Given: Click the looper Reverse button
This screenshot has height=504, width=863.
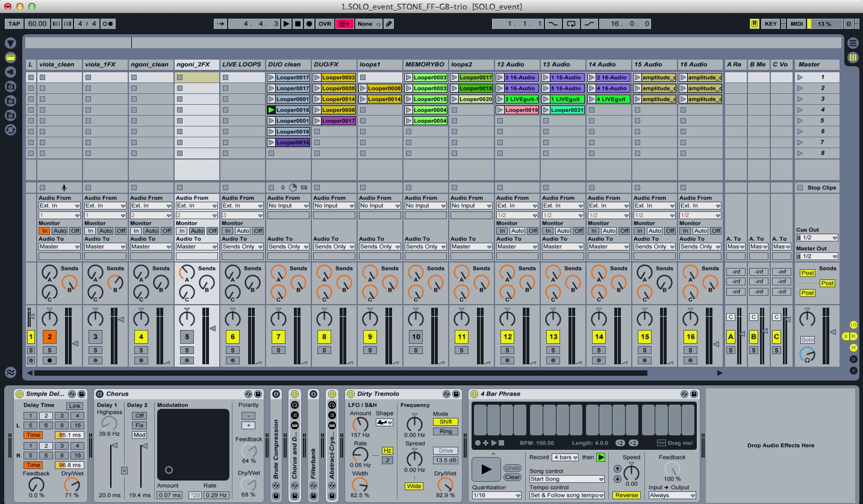Looking at the screenshot, I should 626,496.
